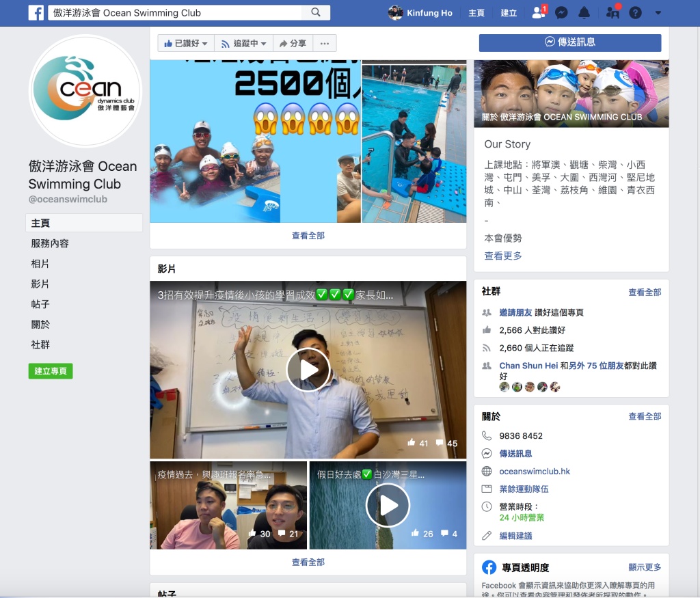Open the more options ellipsis button
This screenshot has height=598, width=700.
tap(324, 43)
